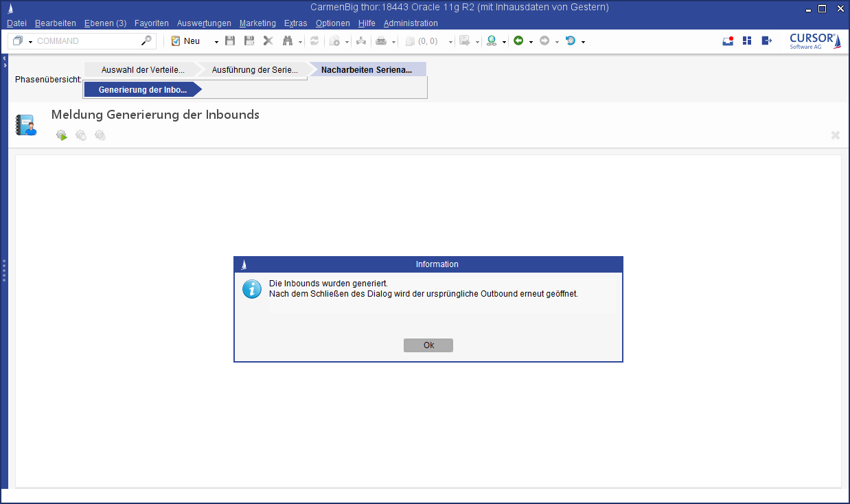Open the Marketing menu
850x504 pixels.
tap(257, 23)
